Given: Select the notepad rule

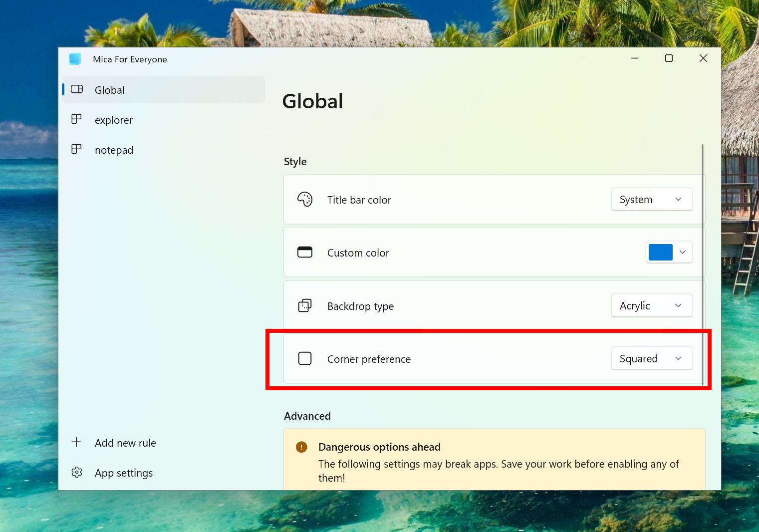Looking at the screenshot, I should (x=164, y=150).
